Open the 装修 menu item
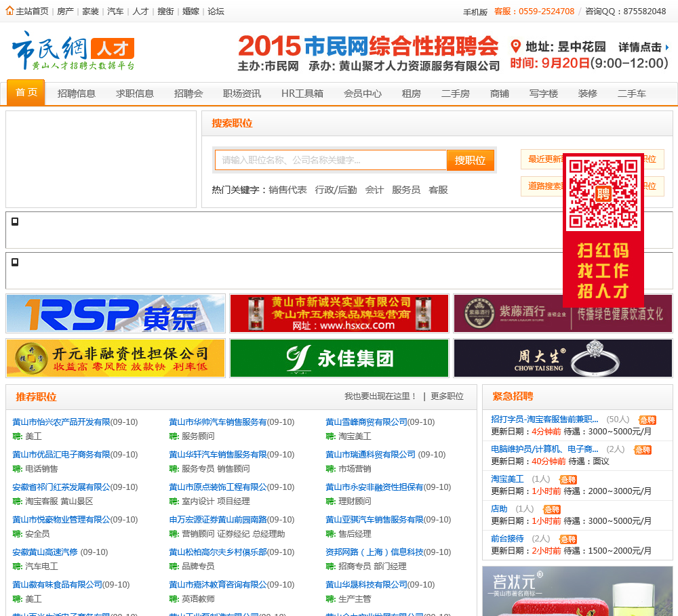This screenshot has height=616, width=678. [587, 94]
